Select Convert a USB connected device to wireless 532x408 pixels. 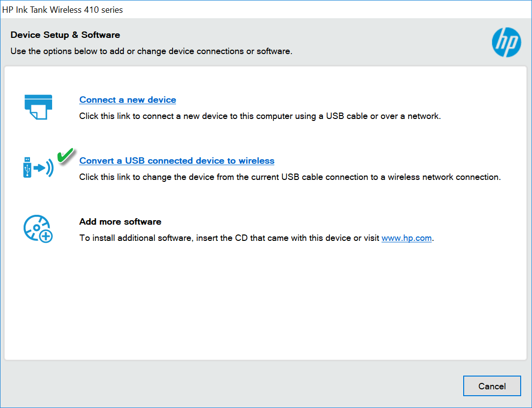[177, 161]
